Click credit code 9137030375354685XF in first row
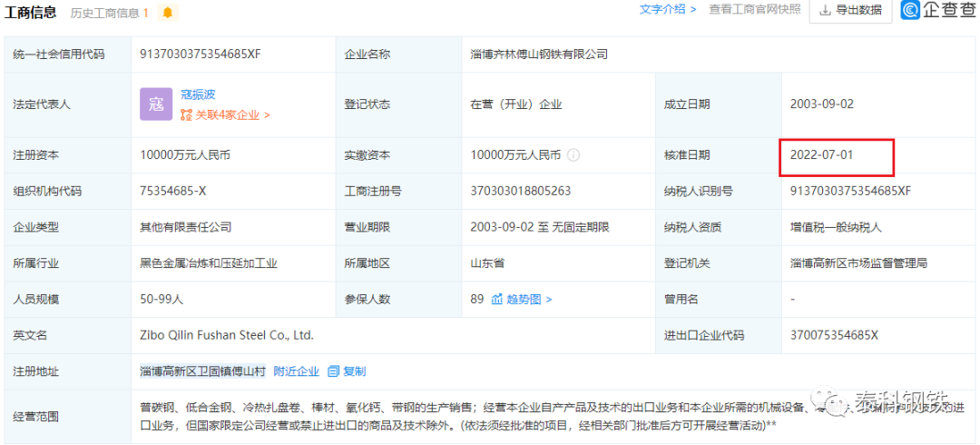Viewport: 980px width, 445px height. [x=200, y=54]
